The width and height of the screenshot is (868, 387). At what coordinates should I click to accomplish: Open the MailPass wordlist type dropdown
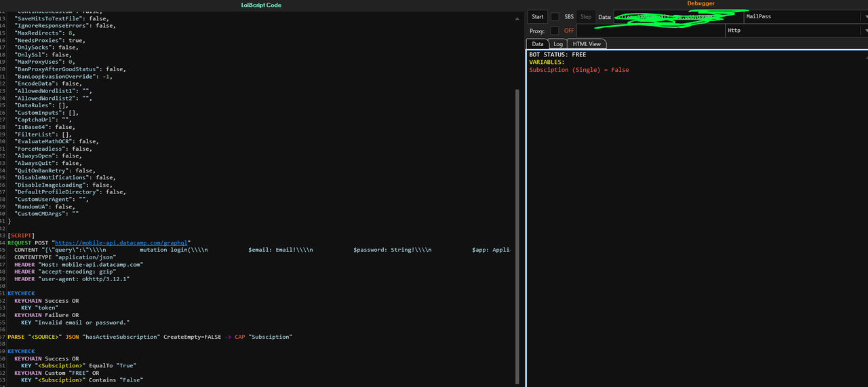pyautogui.click(x=806, y=16)
